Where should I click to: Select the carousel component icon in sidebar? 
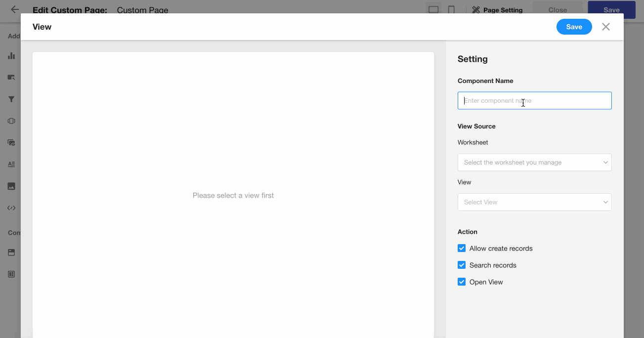point(11,121)
